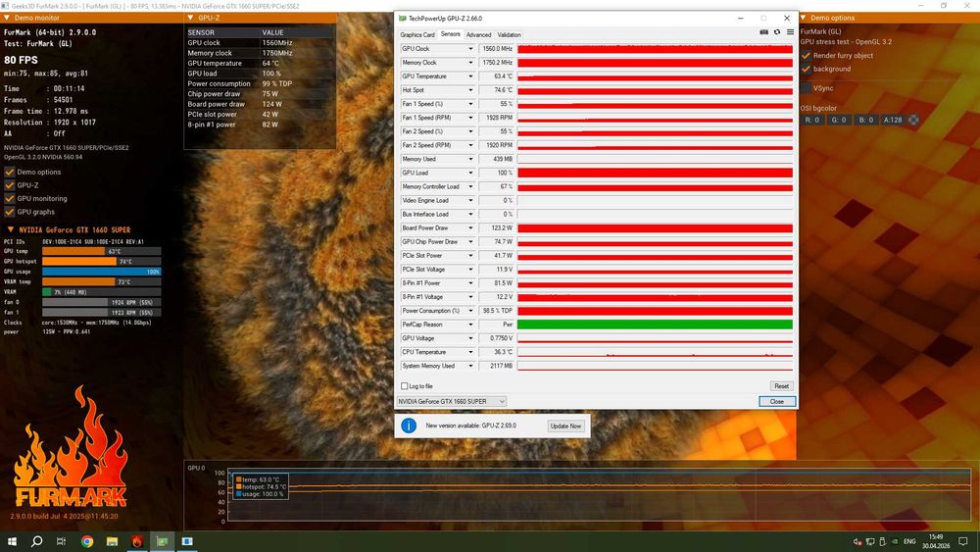Screen dimensions: 980x552
Task: Open the GPU-Z hamburger menu
Action: click(x=790, y=32)
